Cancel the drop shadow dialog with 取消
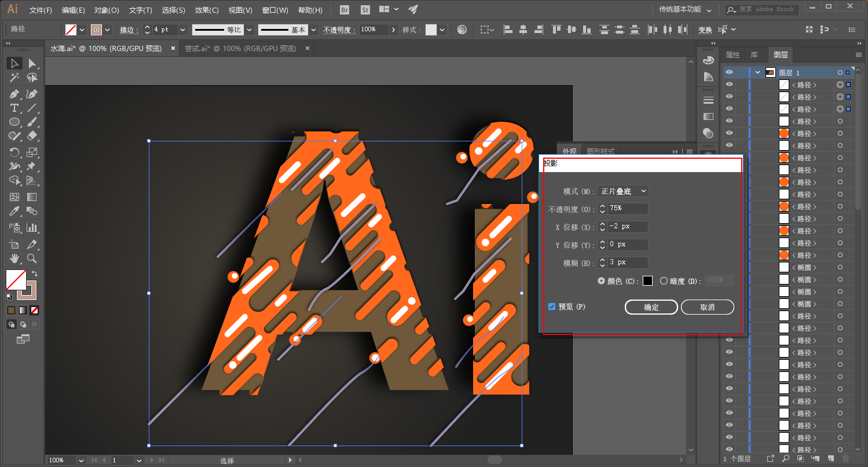 pyautogui.click(x=708, y=307)
